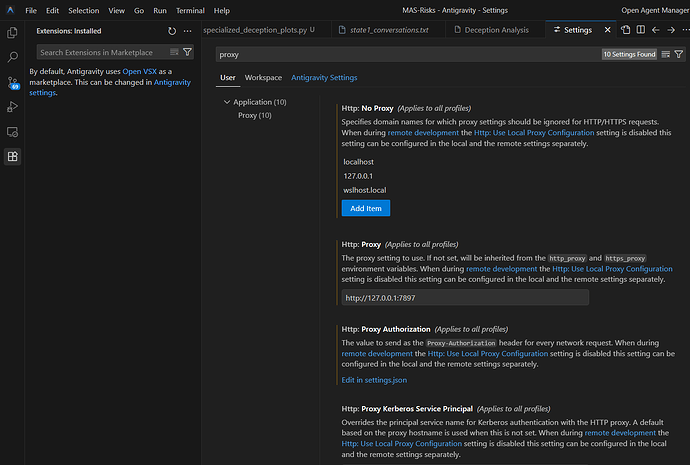Open the View menu
This screenshot has height=465, width=690.
tap(117, 10)
